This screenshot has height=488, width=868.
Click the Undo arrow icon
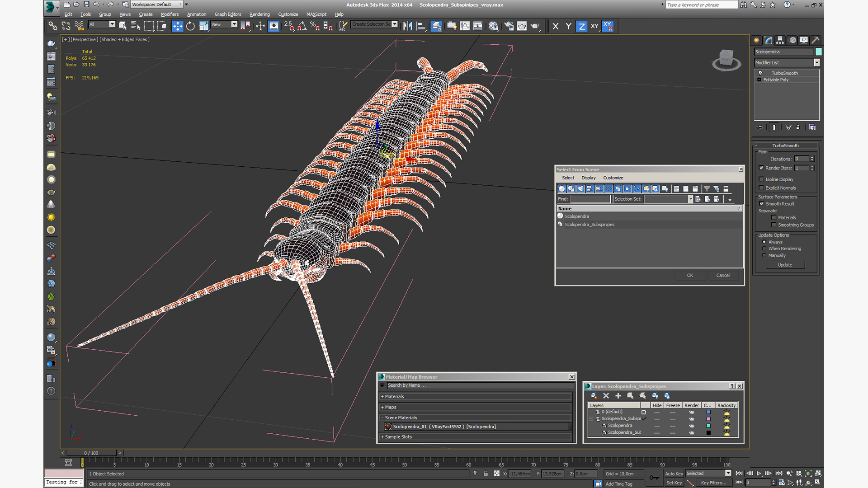96,5
